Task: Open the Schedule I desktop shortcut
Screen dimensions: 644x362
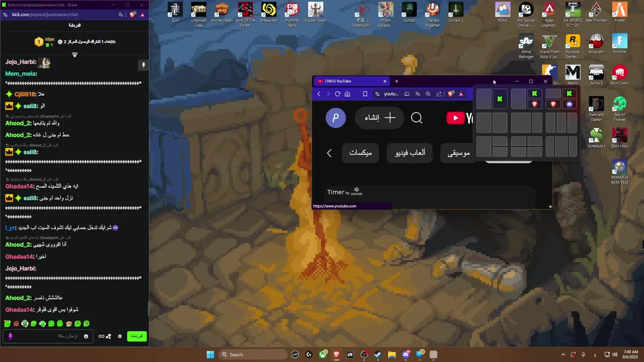Action: click(x=596, y=138)
